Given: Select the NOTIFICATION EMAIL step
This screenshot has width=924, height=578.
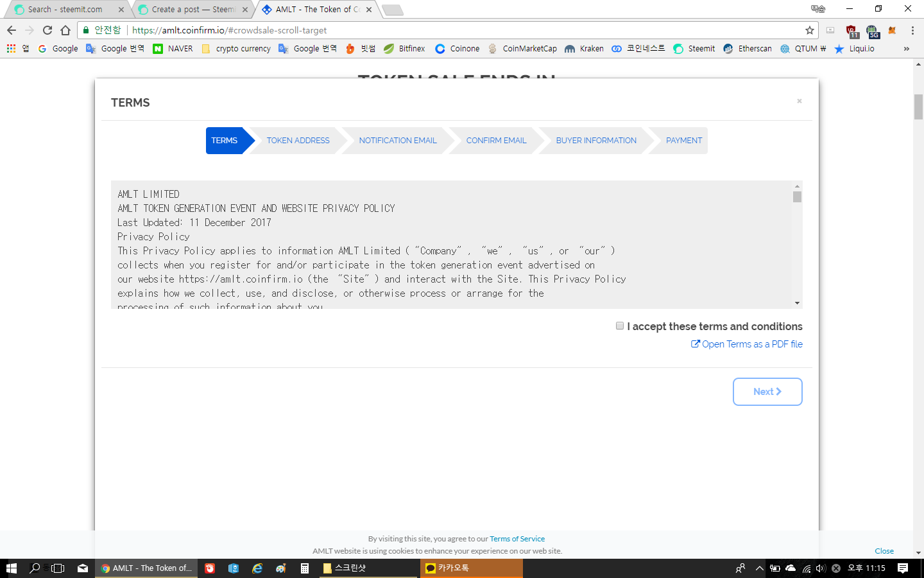Looking at the screenshot, I should pos(398,141).
